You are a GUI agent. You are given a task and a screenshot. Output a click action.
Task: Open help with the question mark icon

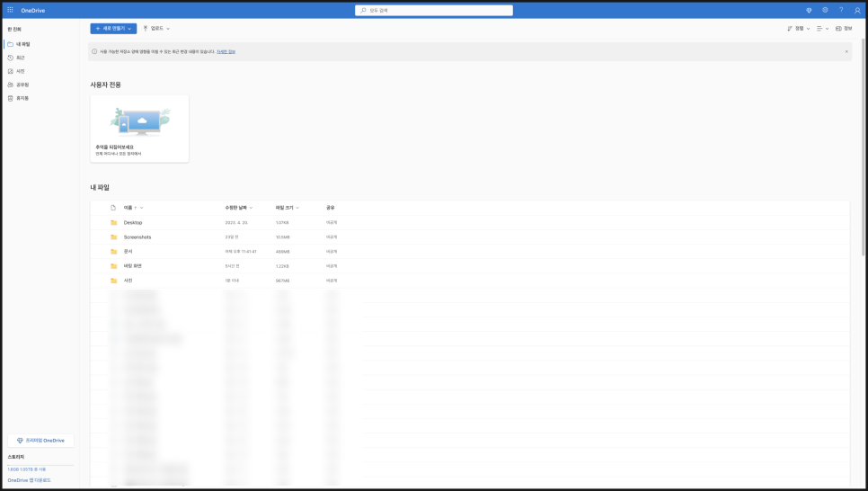pyautogui.click(x=841, y=10)
